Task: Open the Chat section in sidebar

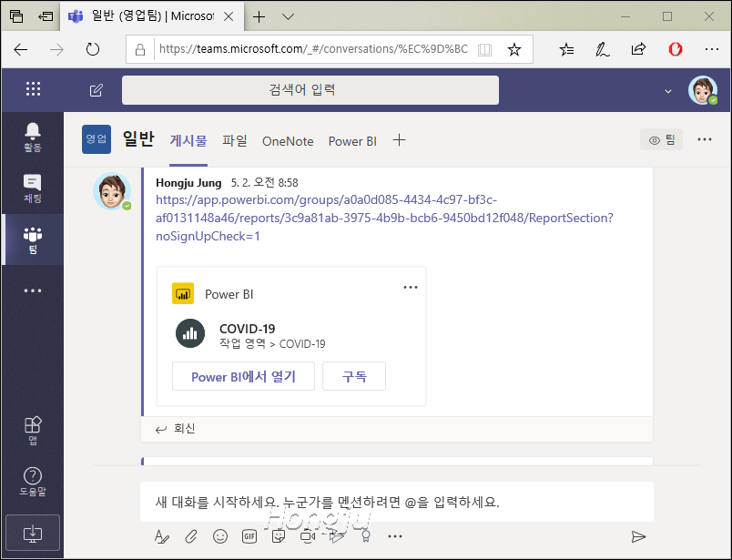Action: point(33,188)
